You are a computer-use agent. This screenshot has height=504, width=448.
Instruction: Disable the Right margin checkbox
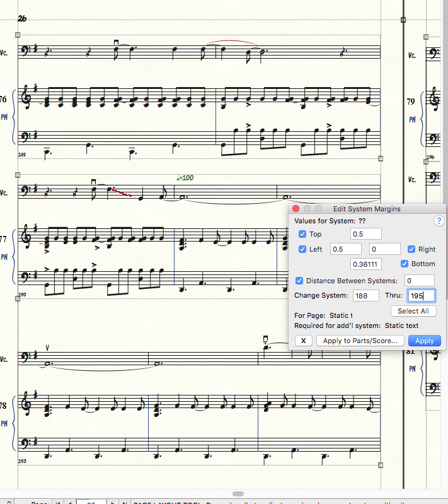coord(411,249)
